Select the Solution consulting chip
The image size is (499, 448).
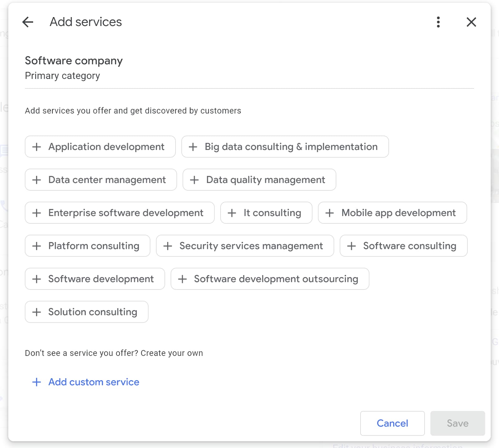pyautogui.click(x=86, y=312)
